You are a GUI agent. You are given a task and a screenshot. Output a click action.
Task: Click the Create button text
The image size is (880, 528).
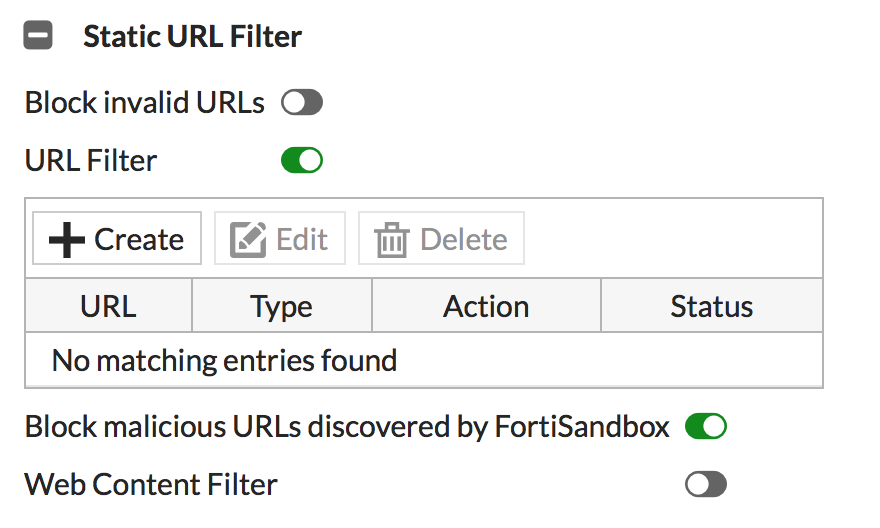click(x=139, y=240)
